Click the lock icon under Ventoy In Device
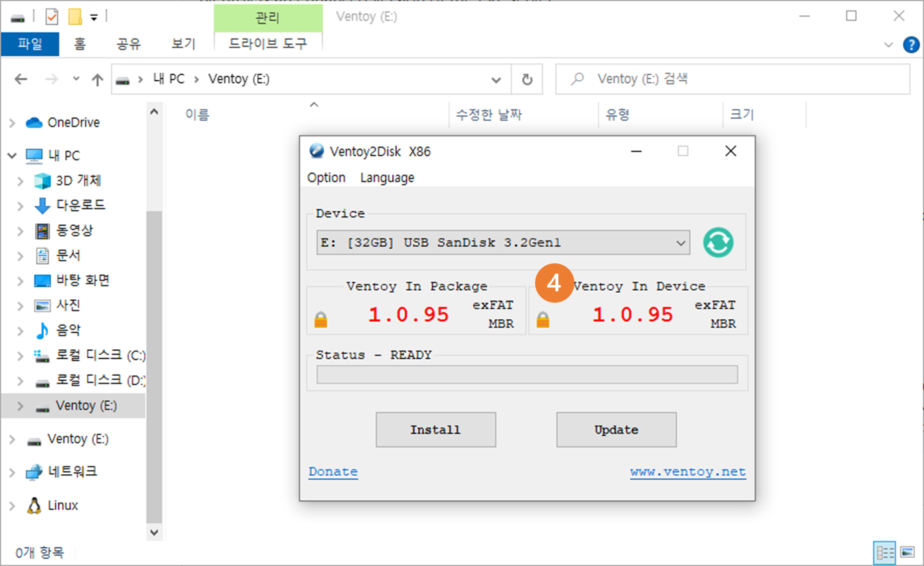Screen dimensions: 924x566 click(543, 320)
